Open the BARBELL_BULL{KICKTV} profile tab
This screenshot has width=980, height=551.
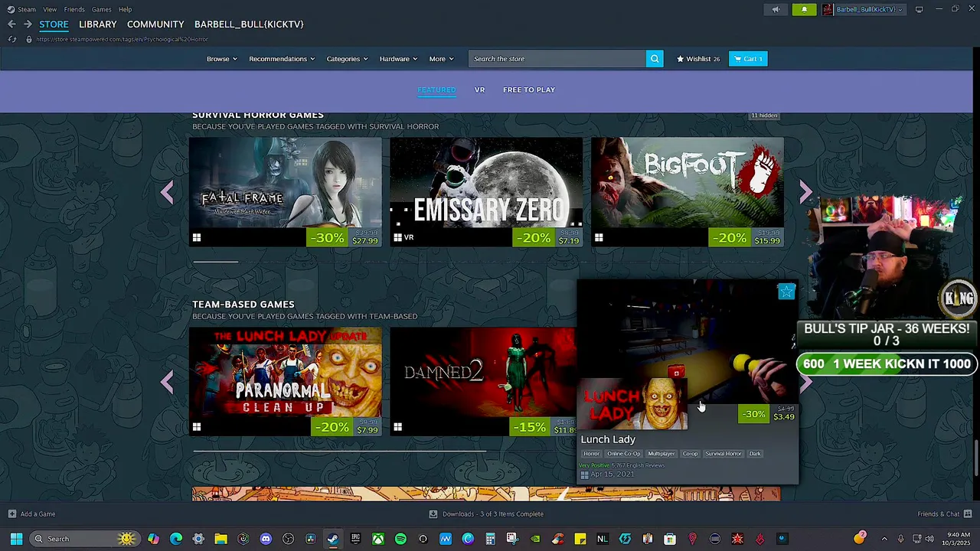pos(249,24)
